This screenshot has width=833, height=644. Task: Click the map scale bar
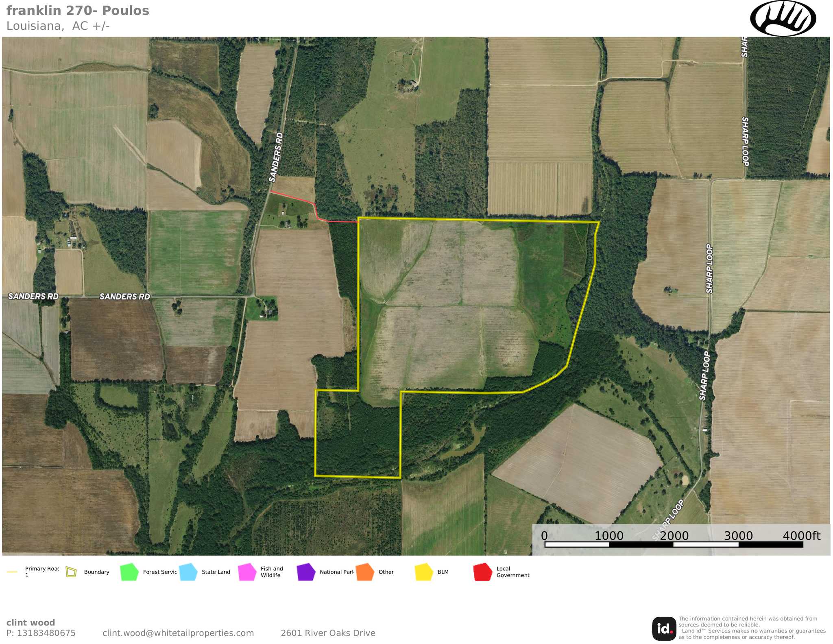(673, 544)
